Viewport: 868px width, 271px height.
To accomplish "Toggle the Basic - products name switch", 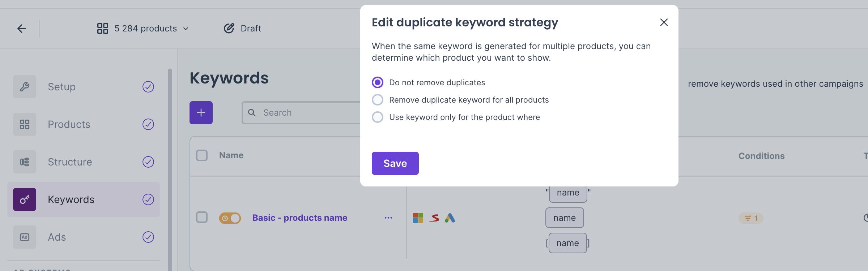I will point(230,218).
